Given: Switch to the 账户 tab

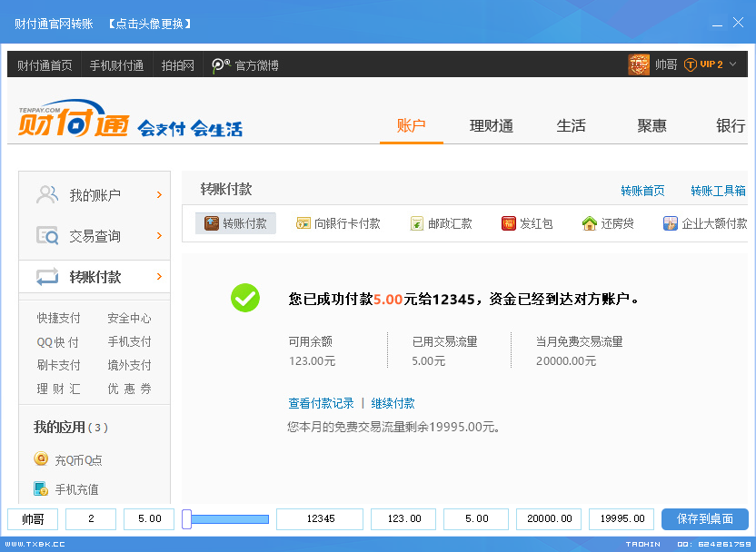Looking at the screenshot, I should pyautogui.click(x=412, y=125).
